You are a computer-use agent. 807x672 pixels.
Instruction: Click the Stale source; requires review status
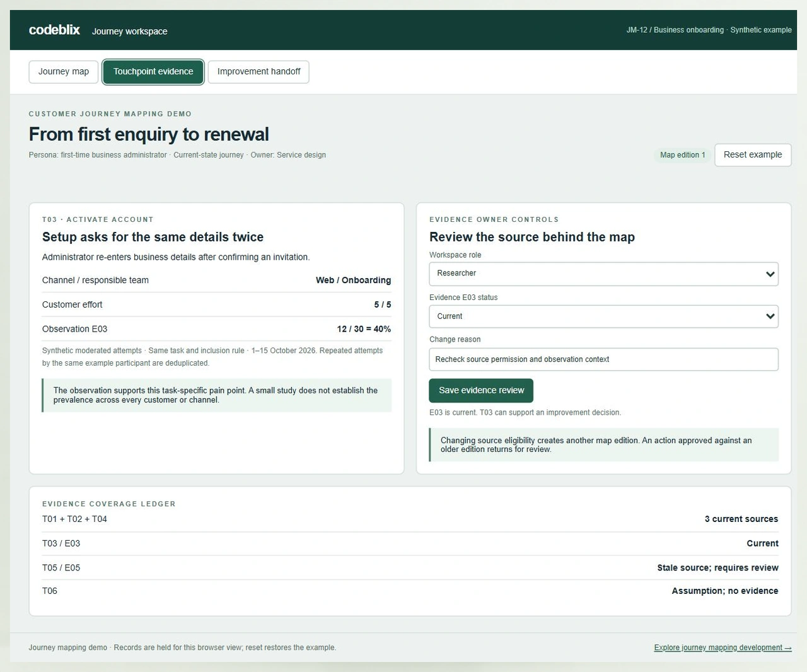717,568
